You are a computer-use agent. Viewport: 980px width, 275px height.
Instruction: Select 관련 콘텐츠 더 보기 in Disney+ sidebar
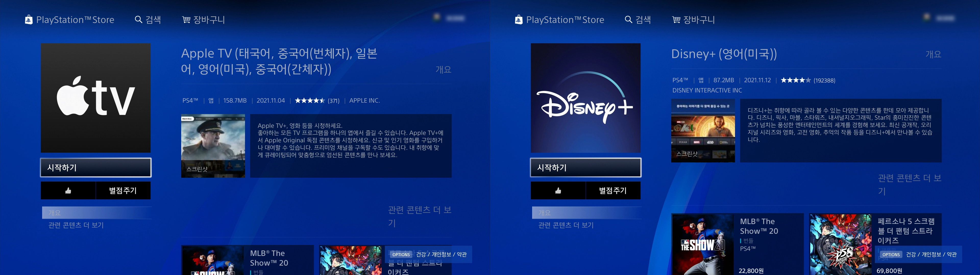click(x=566, y=225)
